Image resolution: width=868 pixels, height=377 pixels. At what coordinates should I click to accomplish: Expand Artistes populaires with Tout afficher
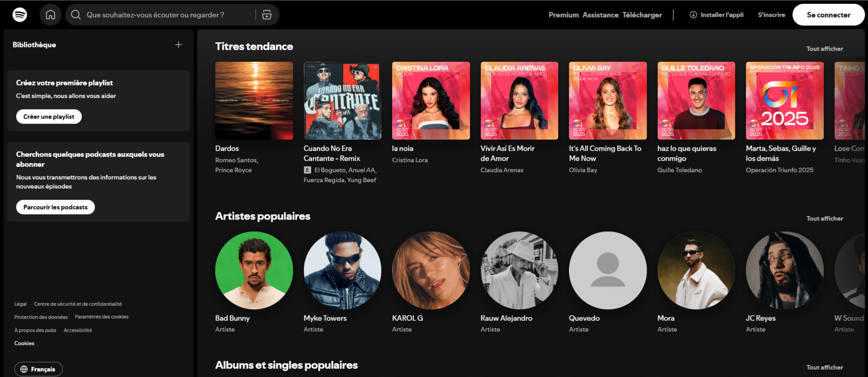(x=824, y=218)
